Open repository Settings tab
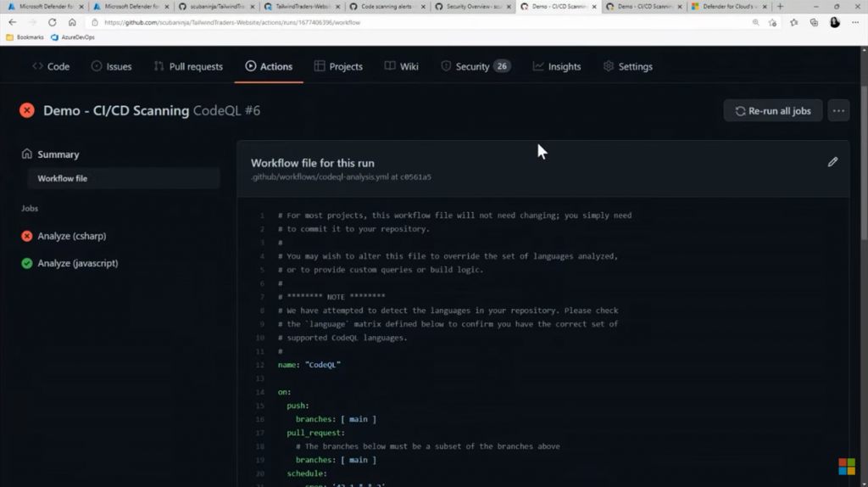Image resolution: width=868 pixels, height=487 pixels. coord(628,66)
